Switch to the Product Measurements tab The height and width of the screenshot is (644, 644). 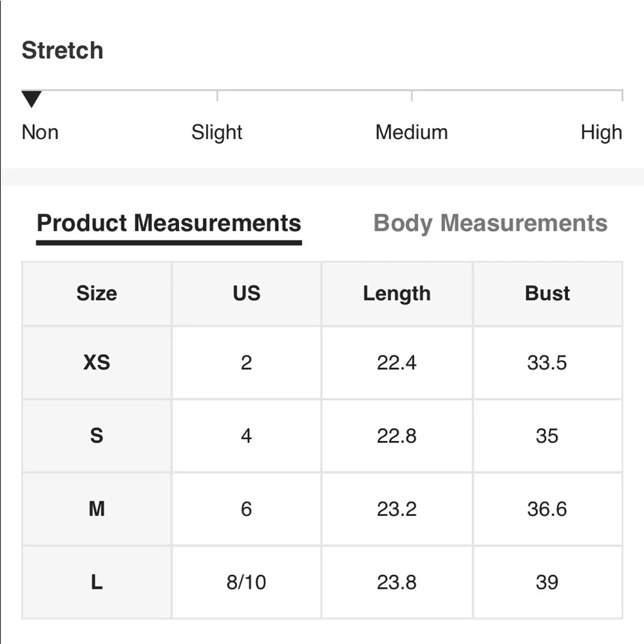point(169,223)
